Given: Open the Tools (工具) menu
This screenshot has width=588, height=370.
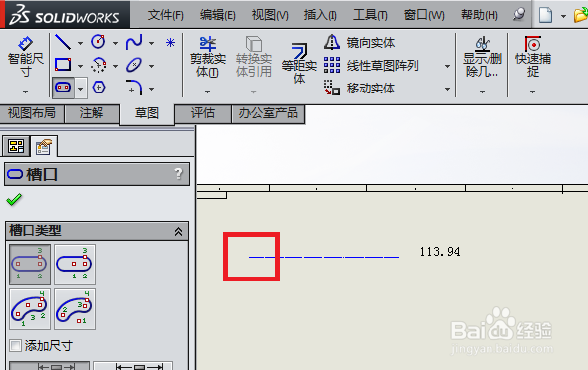Looking at the screenshot, I should click(370, 15).
